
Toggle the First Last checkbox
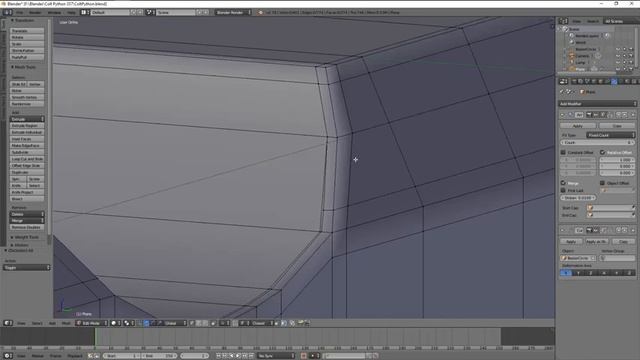click(x=563, y=190)
